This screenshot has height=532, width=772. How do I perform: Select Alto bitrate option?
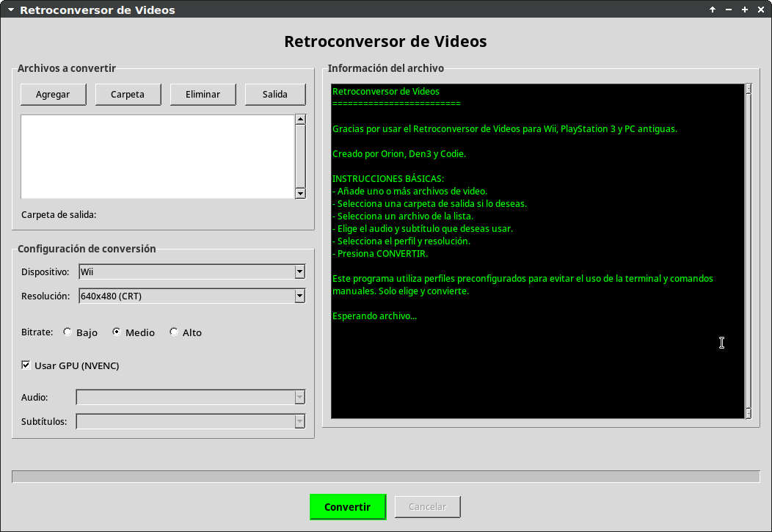174,332
